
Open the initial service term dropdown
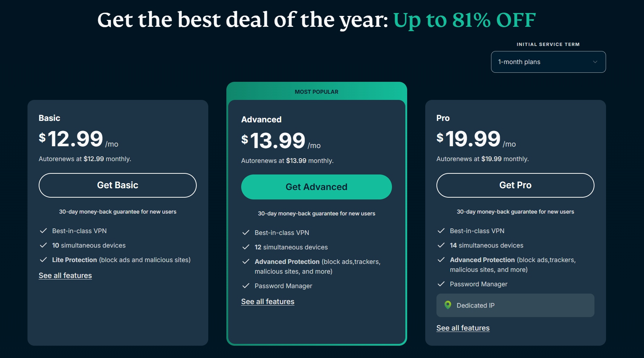pyautogui.click(x=548, y=62)
